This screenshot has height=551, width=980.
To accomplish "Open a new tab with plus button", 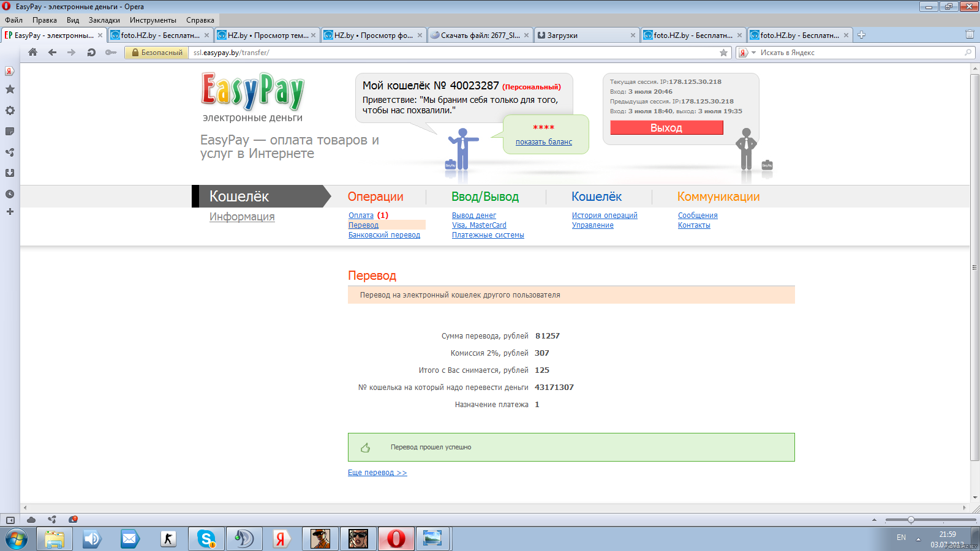I will pyautogui.click(x=861, y=35).
